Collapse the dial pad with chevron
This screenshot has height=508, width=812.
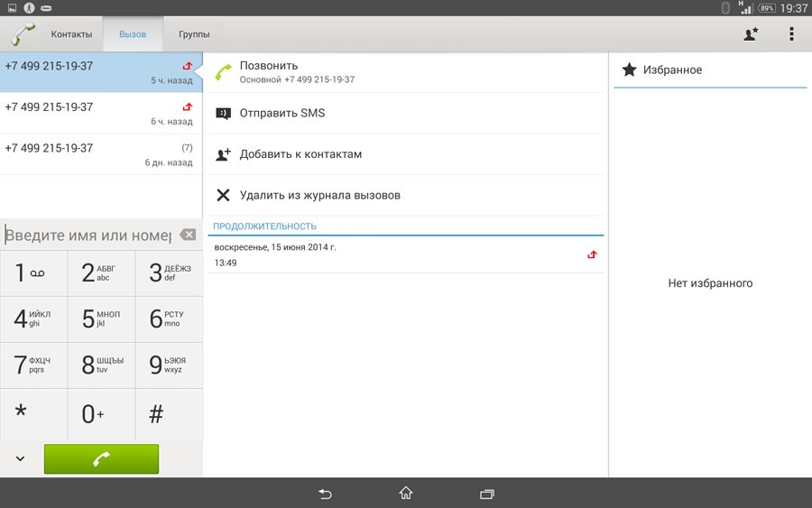20,458
